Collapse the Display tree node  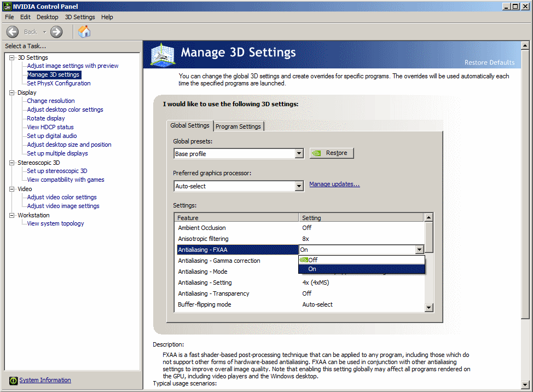click(x=12, y=93)
